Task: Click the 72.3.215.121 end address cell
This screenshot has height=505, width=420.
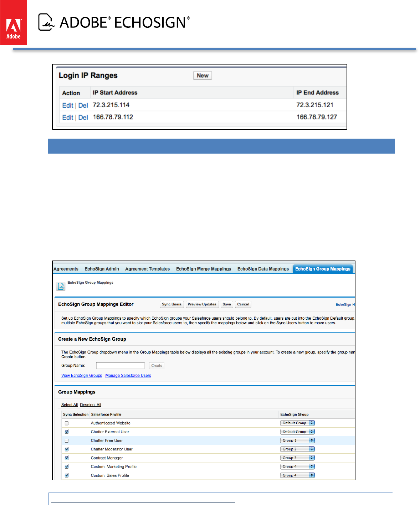Action: point(315,105)
